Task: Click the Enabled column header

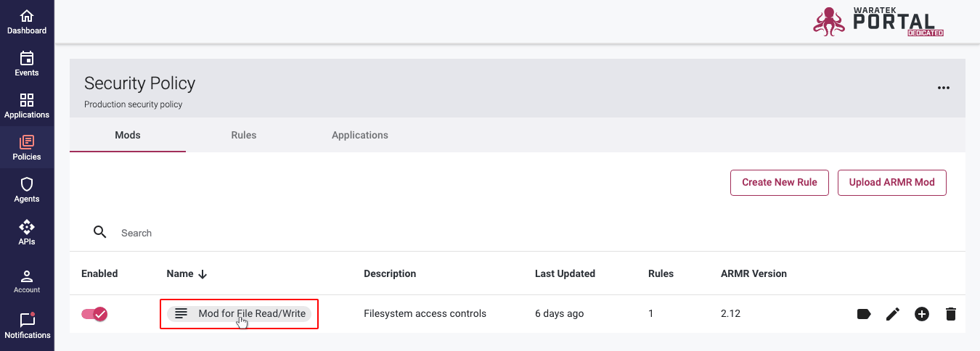Action: tap(99, 273)
